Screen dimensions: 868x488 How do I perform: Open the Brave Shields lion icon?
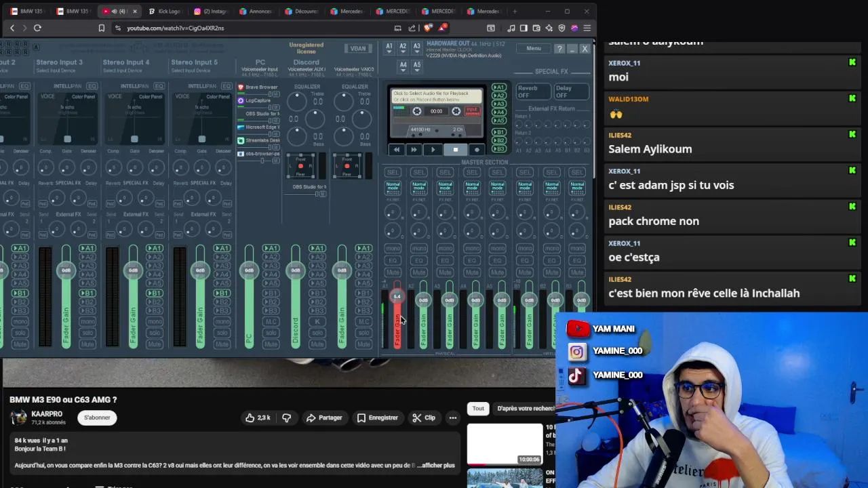coord(427,28)
